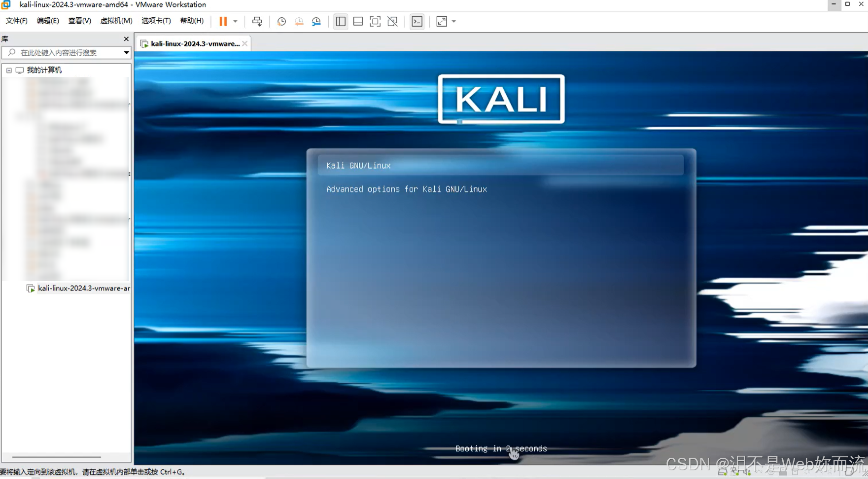Select the Kali GNU/Linux boot entry
Screen dimensions: 868x479
(x=500, y=165)
